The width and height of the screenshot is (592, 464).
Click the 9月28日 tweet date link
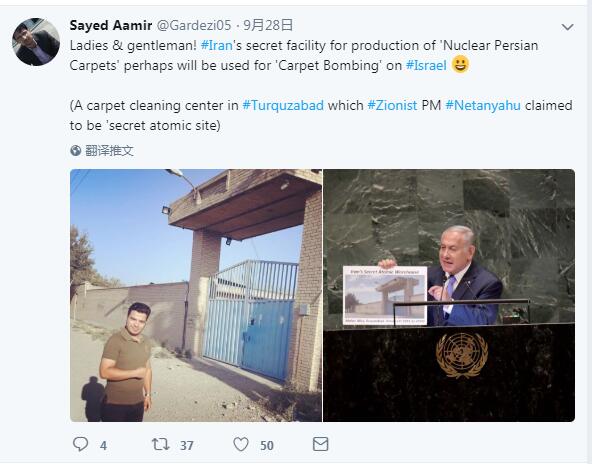[x=268, y=25]
